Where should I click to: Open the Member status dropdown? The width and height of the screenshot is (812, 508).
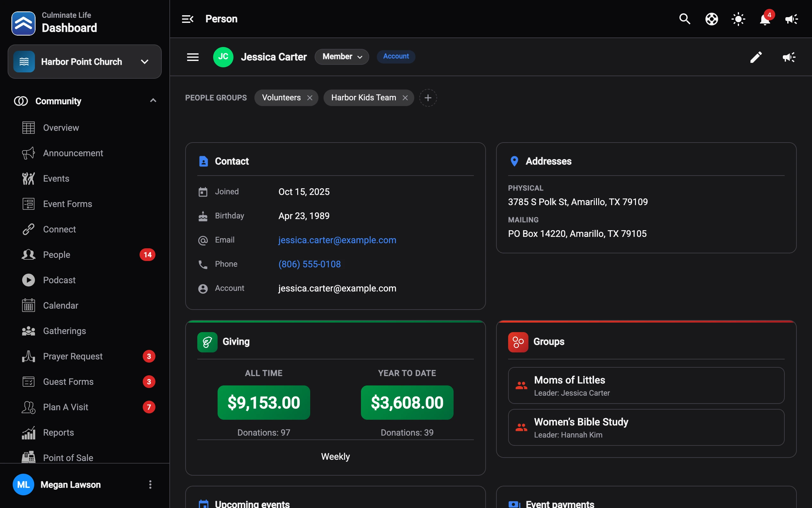click(x=342, y=57)
